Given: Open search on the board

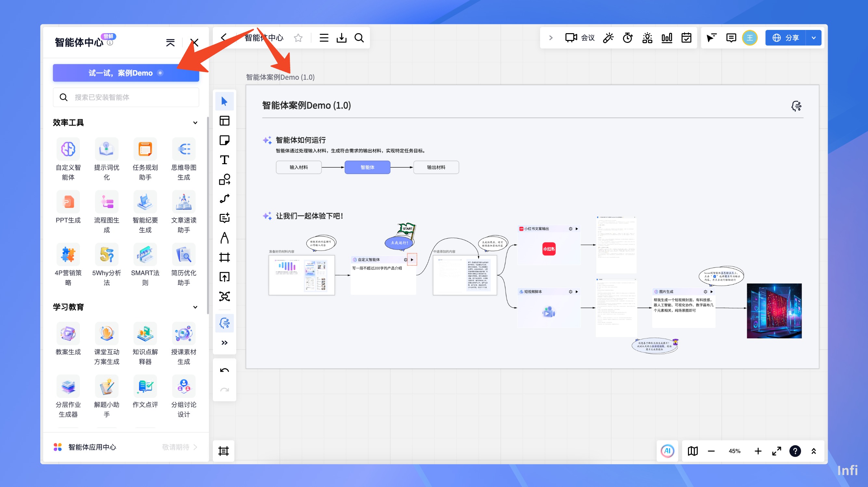Looking at the screenshot, I should click(359, 38).
